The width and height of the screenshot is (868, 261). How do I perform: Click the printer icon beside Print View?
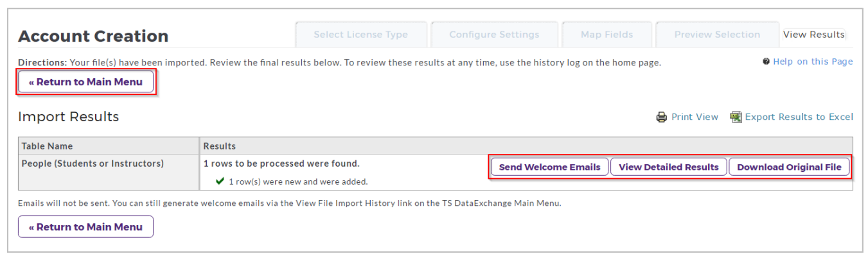point(661,117)
